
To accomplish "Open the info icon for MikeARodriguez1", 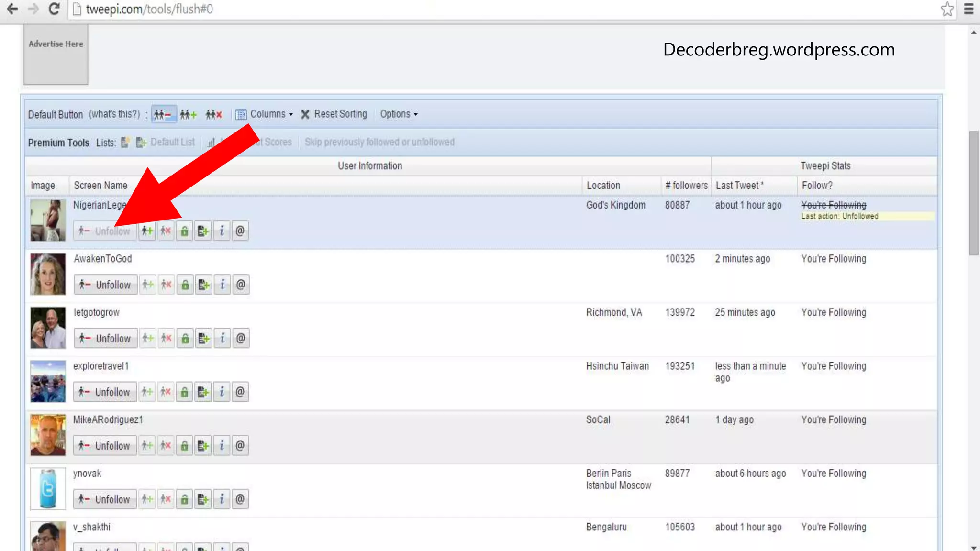I will [222, 446].
